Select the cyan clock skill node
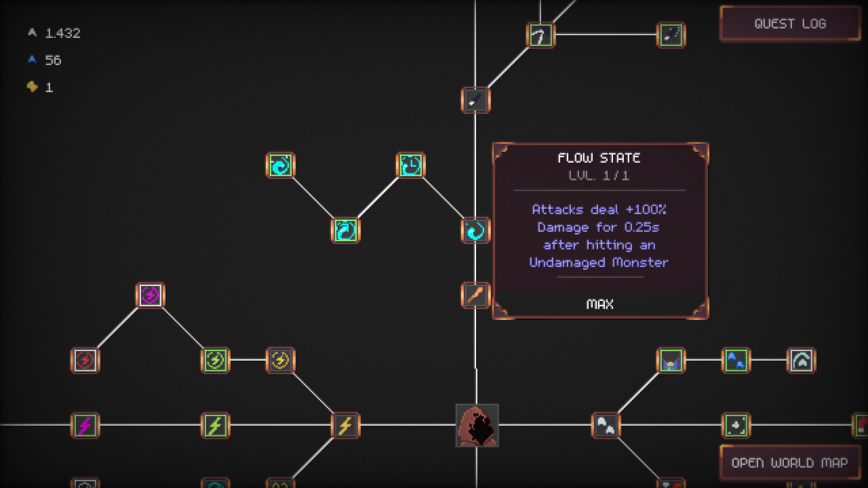The image size is (868, 488). (410, 165)
